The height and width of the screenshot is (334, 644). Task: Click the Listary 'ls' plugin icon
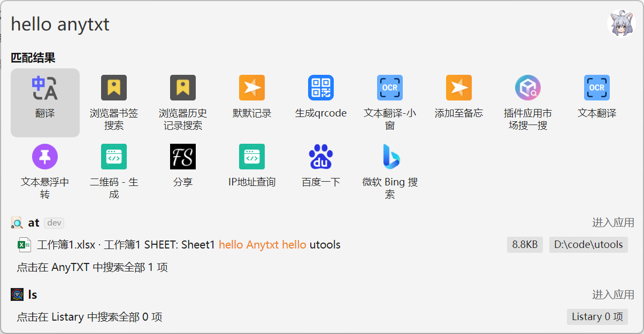click(17, 294)
